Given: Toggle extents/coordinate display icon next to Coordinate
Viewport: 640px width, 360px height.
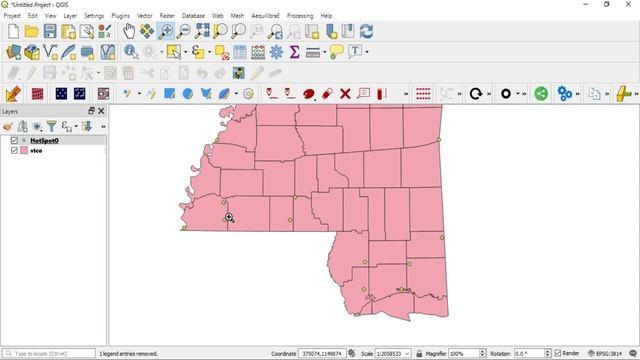Looking at the screenshot, I should (x=352, y=353).
